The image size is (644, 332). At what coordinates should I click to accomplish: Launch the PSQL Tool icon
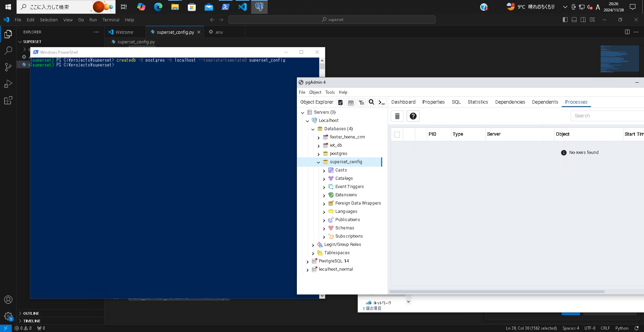click(x=382, y=102)
